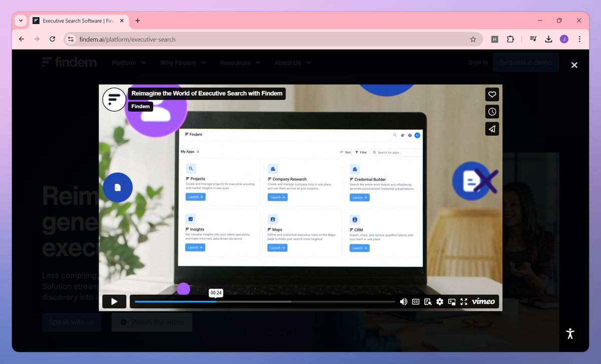The width and height of the screenshot is (601, 364).
Task: Play the Vimeo video
Action: point(114,301)
